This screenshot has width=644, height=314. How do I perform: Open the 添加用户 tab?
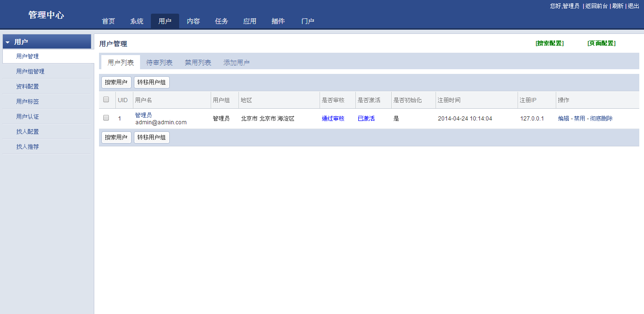coord(237,63)
